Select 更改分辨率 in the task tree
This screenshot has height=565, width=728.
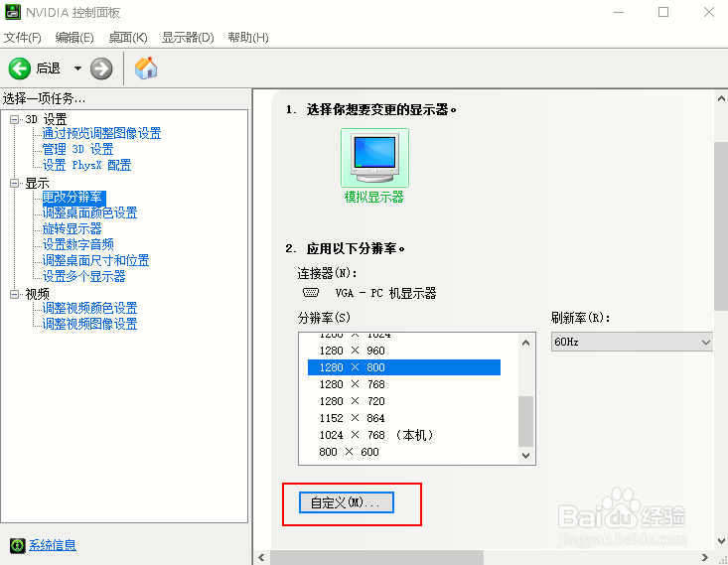pyautogui.click(x=73, y=198)
